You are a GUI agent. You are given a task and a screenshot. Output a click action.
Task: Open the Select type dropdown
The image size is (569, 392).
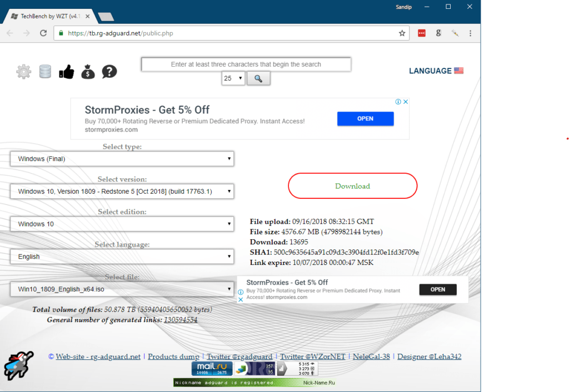122,158
